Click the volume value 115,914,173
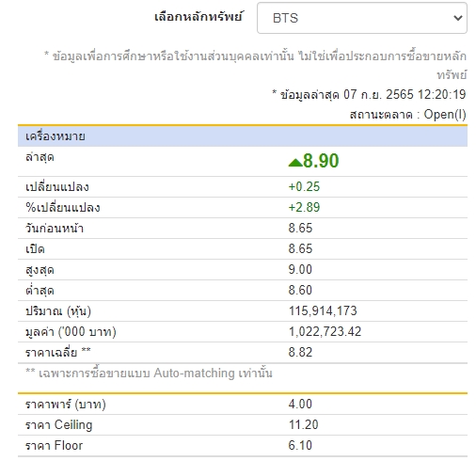Viewport: 476px width, 461px height. tap(323, 310)
